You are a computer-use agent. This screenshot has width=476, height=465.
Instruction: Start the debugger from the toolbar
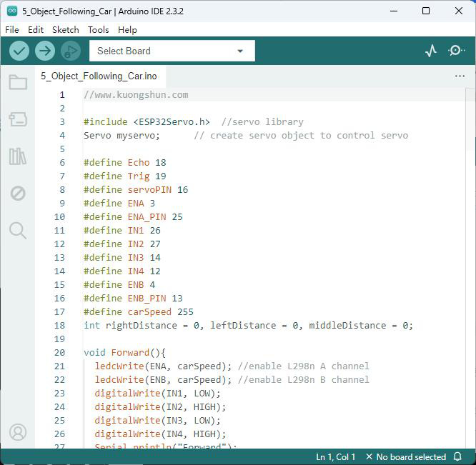click(71, 51)
